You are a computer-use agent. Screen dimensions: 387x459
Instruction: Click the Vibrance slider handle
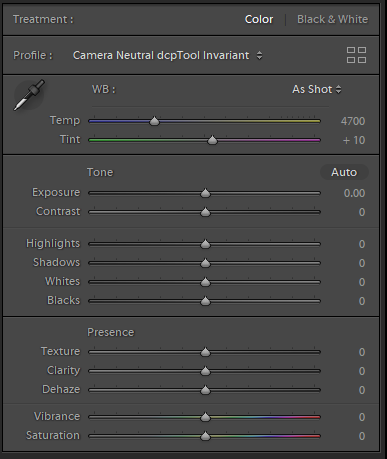click(205, 417)
